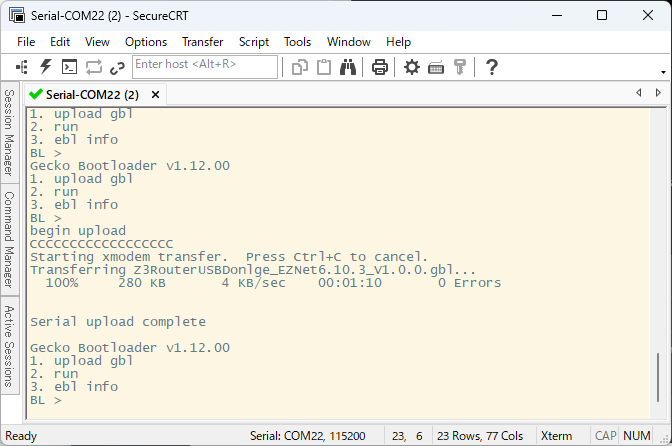The width and height of the screenshot is (672, 446).
Task: Click the Keymap Editor keyboard icon
Action: pyautogui.click(x=436, y=68)
